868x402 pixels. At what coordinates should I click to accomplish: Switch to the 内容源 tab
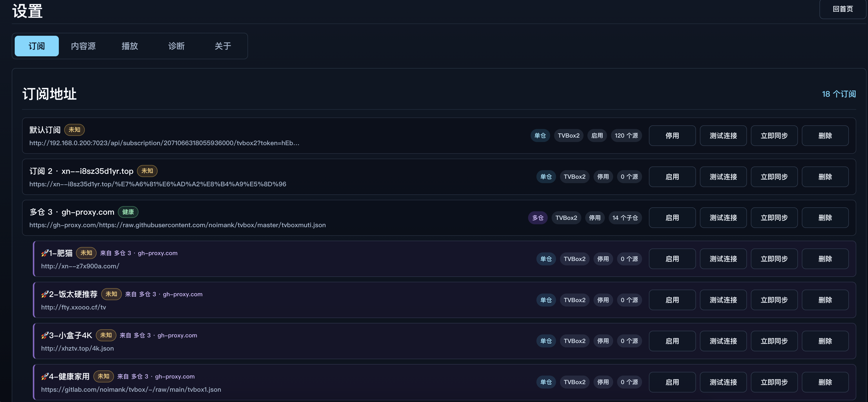pos(83,46)
